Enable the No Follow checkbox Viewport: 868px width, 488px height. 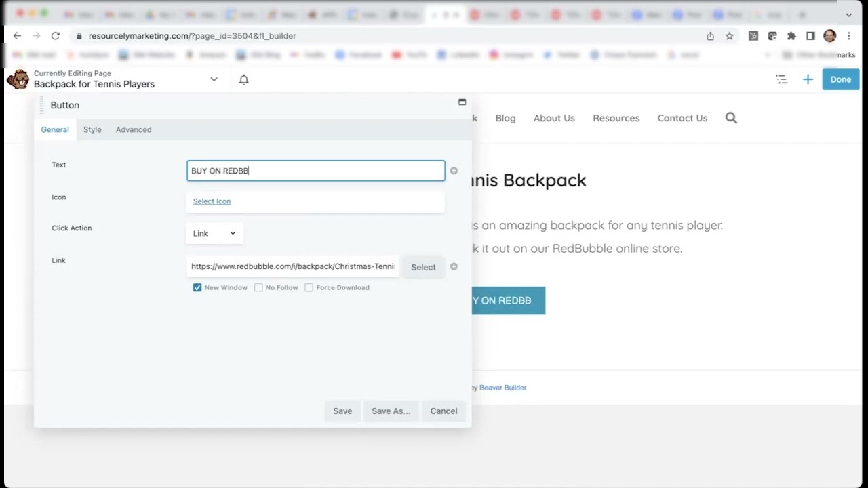[258, 287]
